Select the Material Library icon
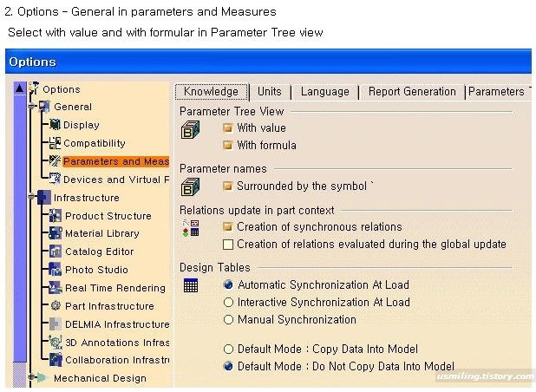Image resolution: width=536 pixels, height=392 pixels. (x=56, y=233)
